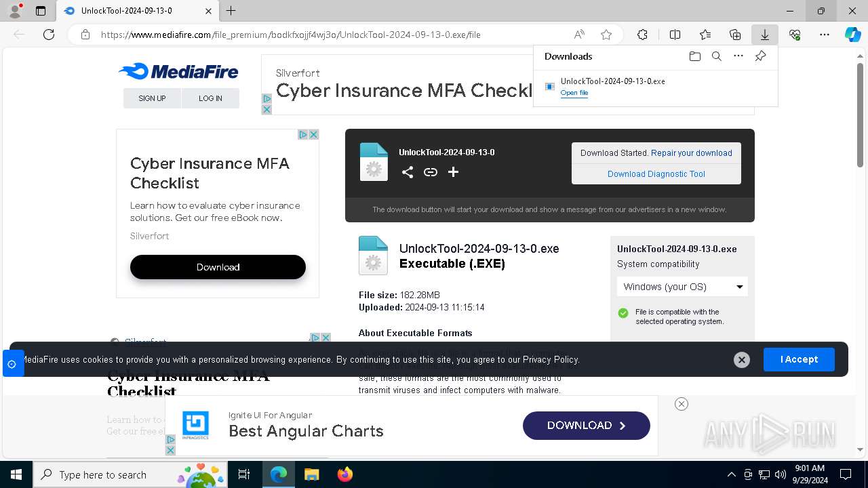Screen dimensions: 868x488
Task: Open the Collections icon
Action: [735, 35]
